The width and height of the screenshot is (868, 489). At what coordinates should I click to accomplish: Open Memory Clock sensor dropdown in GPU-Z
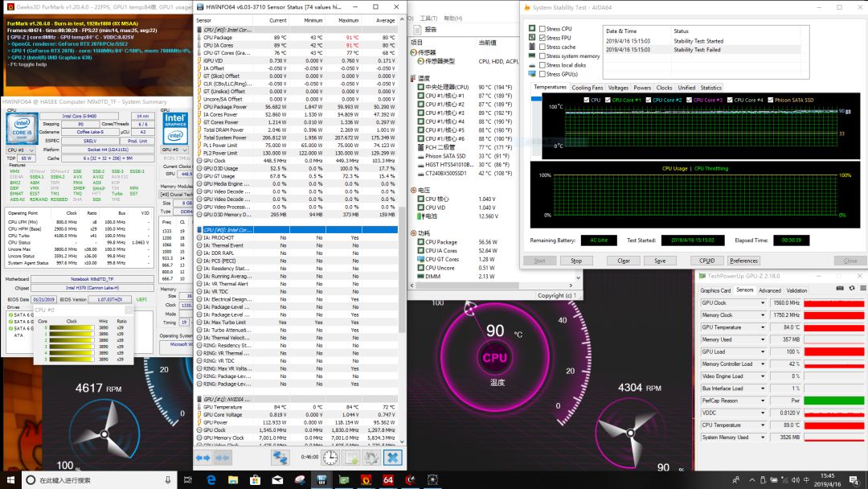pyautogui.click(x=762, y=315)
